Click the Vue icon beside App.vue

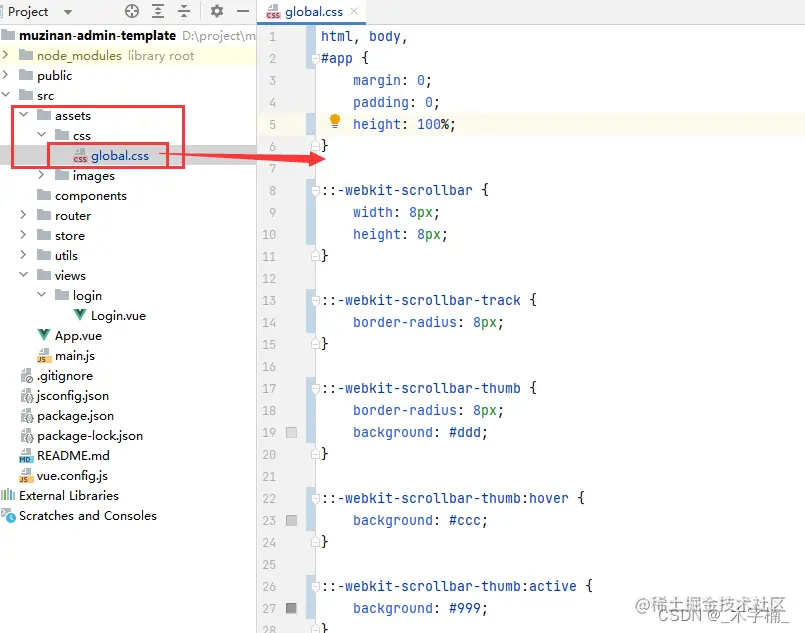pyautogui.click(x=44, y=335)
